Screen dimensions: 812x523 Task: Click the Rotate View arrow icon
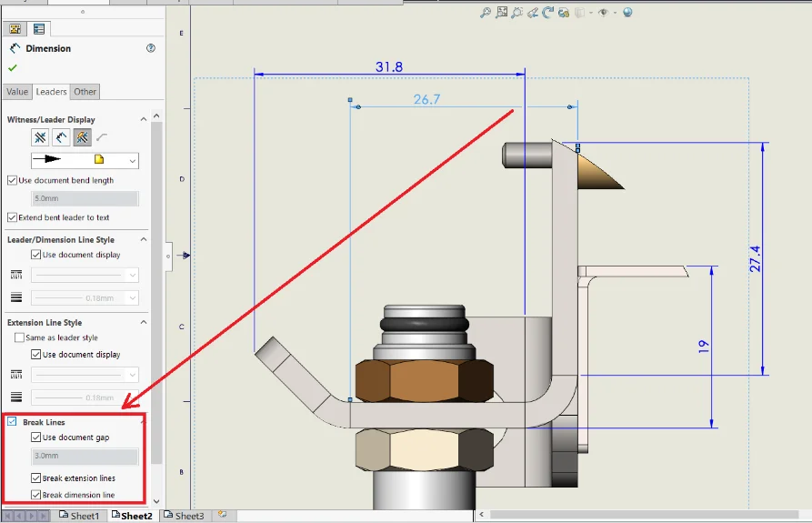click(x=546, y=13)
